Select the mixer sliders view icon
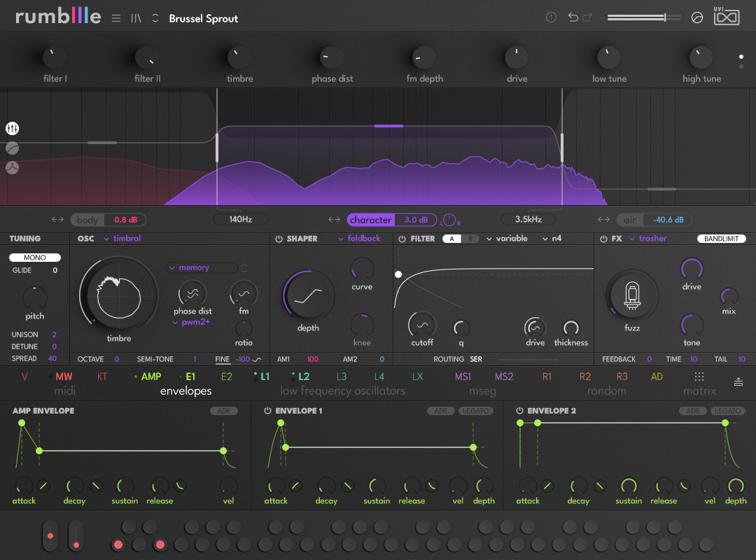 (12, 128)
